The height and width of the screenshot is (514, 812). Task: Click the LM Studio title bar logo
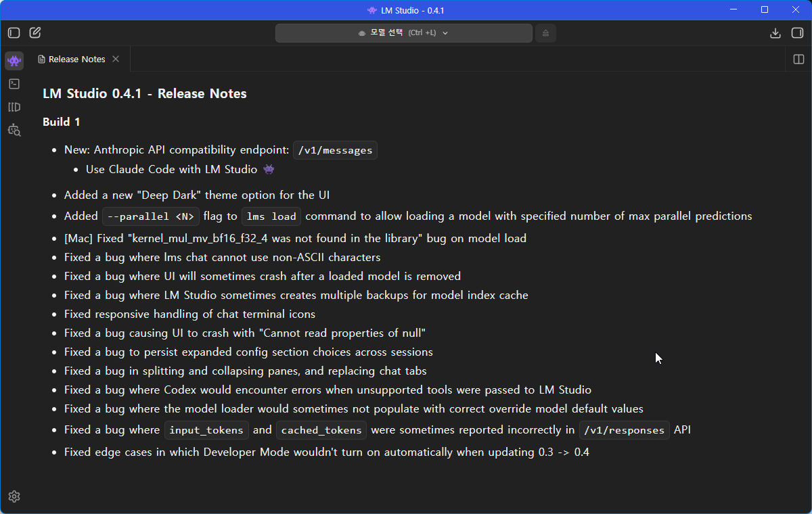[372, 10]
